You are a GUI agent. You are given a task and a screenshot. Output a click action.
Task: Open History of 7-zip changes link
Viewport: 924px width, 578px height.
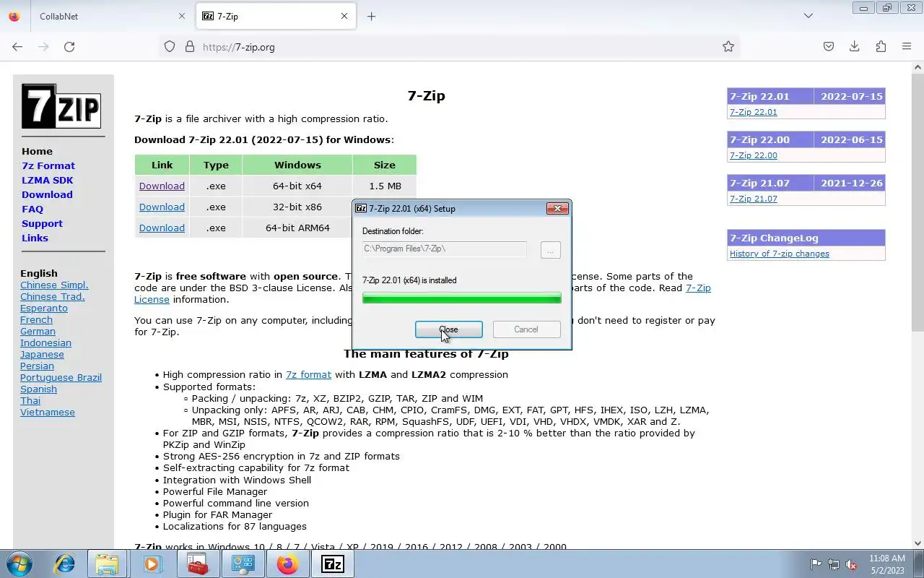coord(779,254)
